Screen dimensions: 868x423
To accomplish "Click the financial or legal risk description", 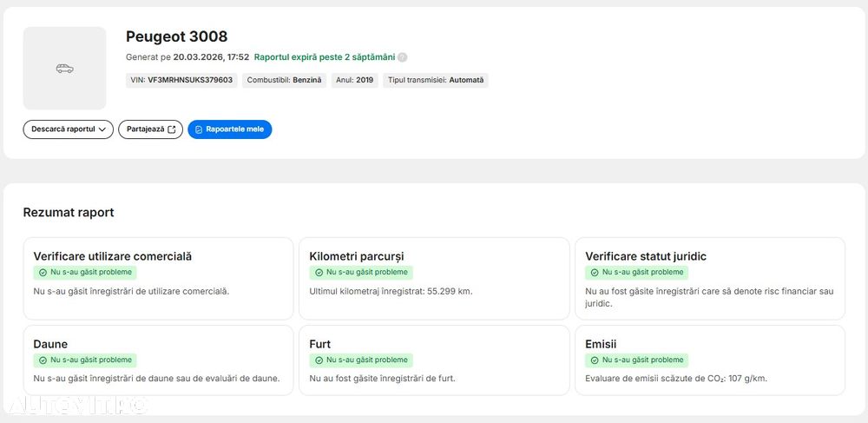I will (709, 297).
